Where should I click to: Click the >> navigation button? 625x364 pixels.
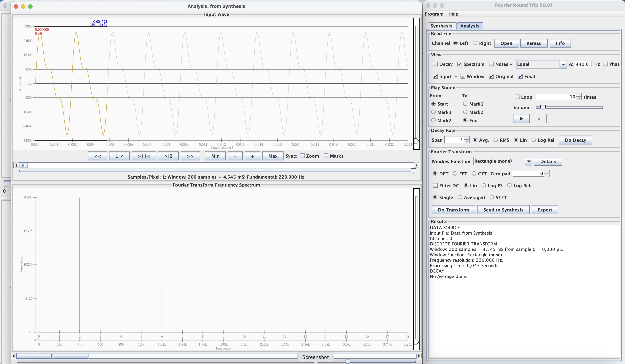point(190,156)
